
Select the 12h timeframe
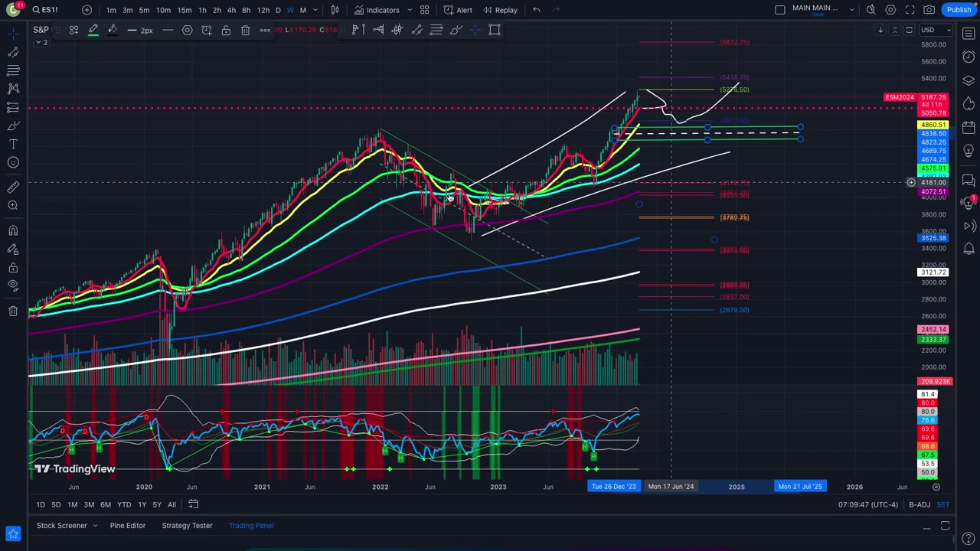[263, 10]
